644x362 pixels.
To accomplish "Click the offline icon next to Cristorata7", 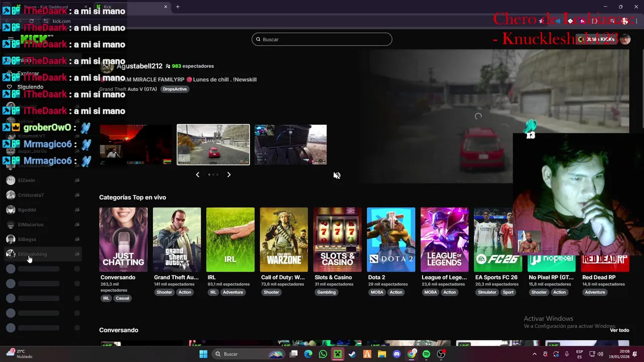I will (77, 195).
